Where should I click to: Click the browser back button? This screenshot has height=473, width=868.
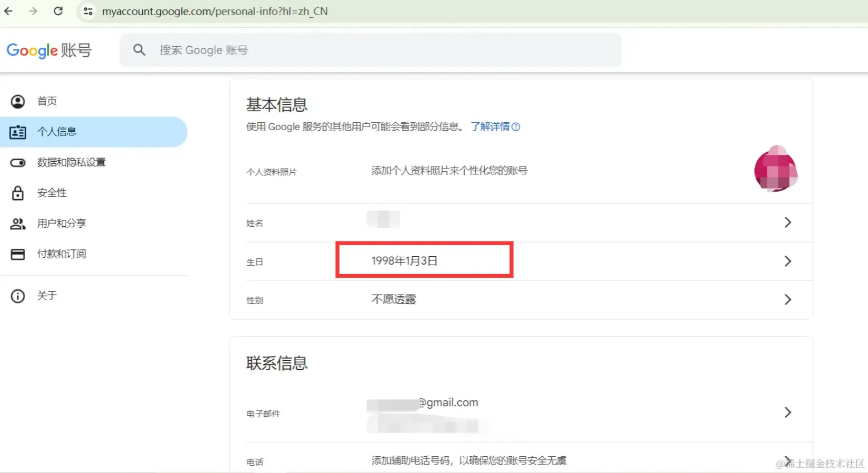tap(8, 10)
